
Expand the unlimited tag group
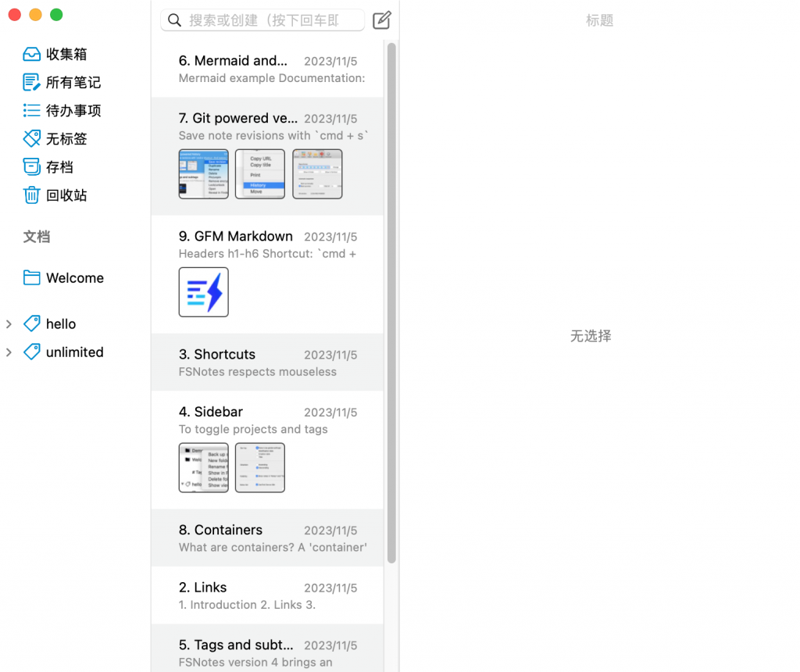coord(9,352)
